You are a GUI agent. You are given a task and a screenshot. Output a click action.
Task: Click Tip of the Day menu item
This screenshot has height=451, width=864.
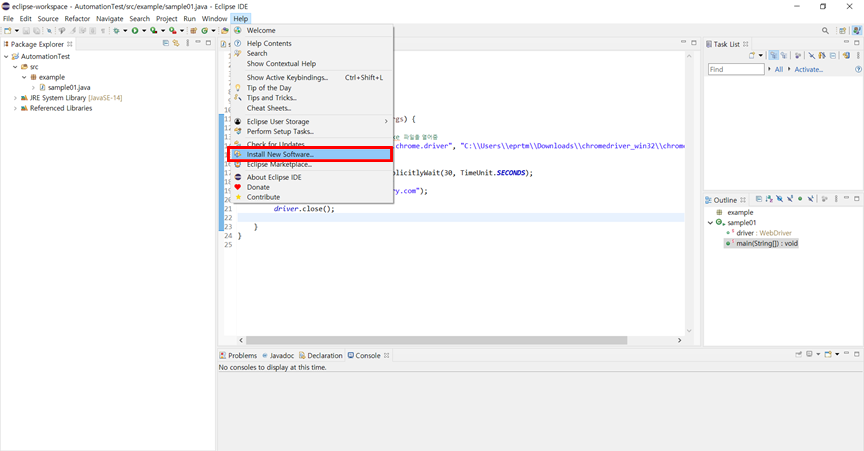tap(311, 88)
